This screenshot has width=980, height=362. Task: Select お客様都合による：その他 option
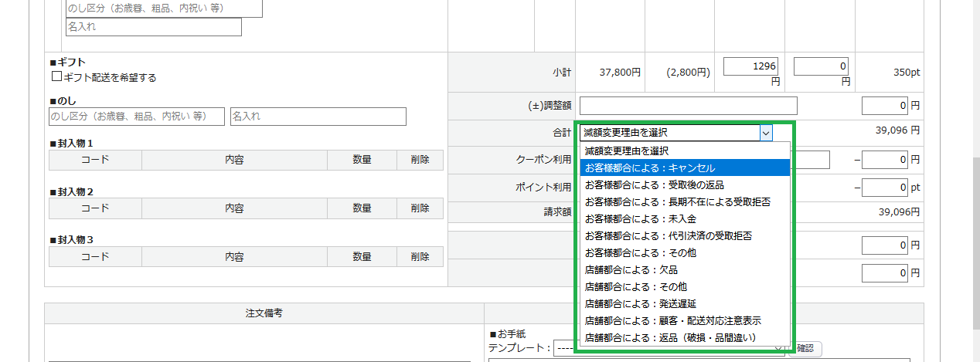pos(684,252)
